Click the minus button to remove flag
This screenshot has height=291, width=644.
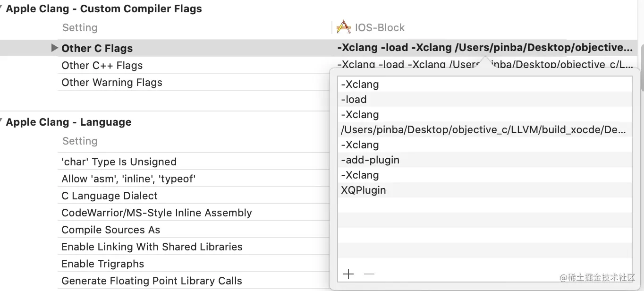coord(369,274)
